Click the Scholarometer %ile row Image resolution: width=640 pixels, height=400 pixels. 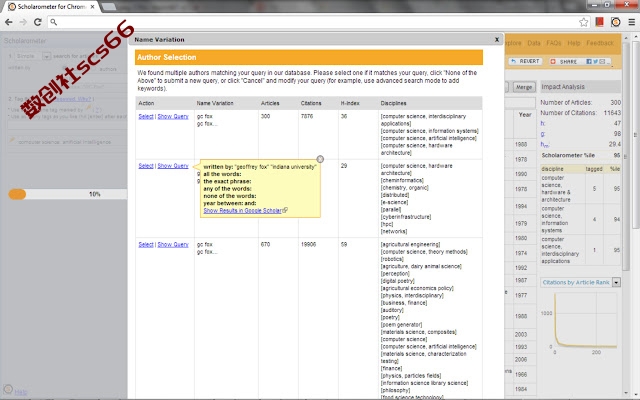tap(580, 156)
